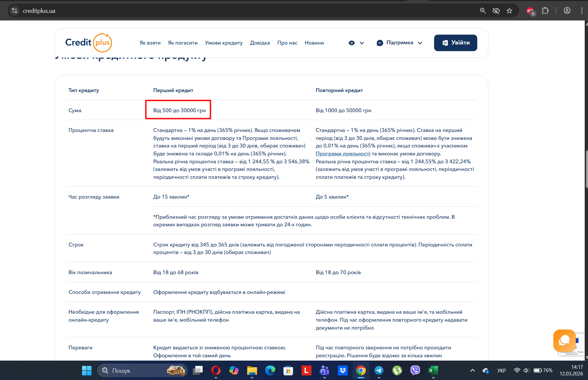Image resolution: width=588 pixels, height=380 pixels.
Task: Click the Credit plus logo
Action: [89, 43]
